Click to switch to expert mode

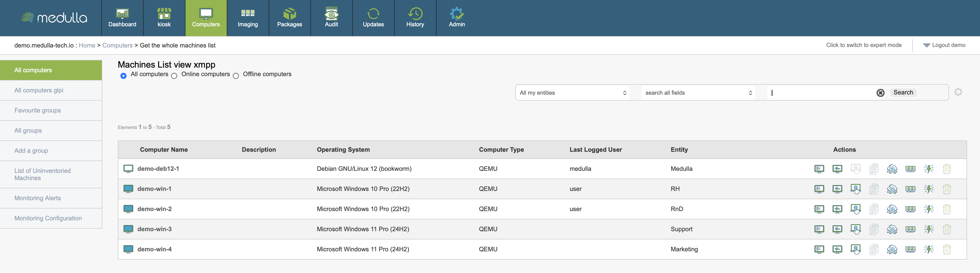[864, 45]
